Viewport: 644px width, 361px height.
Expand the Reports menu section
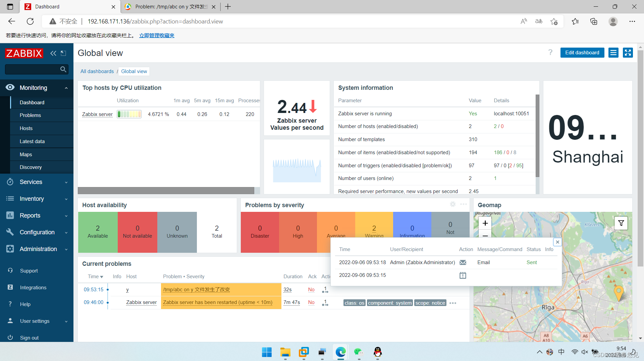[x=37, y=216]
